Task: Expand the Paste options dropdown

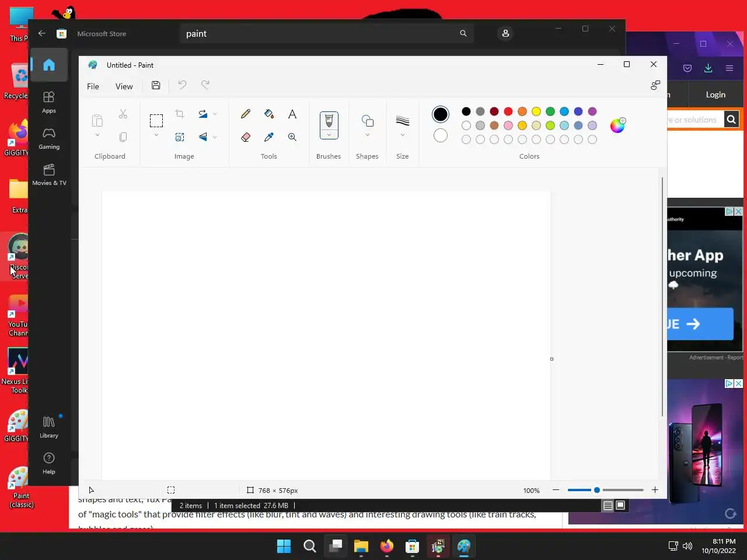Action: point(97,135)
